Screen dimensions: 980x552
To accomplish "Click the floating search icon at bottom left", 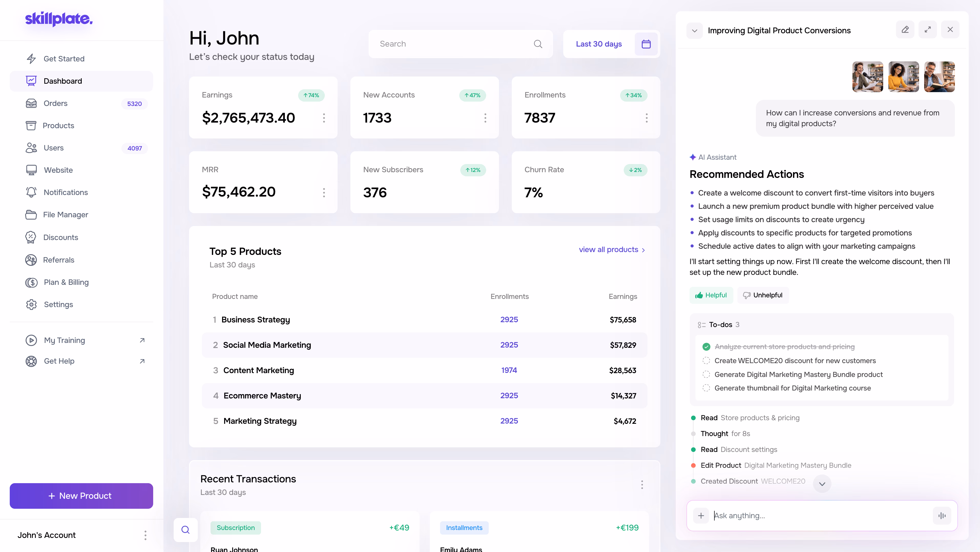I will [185, 529].
